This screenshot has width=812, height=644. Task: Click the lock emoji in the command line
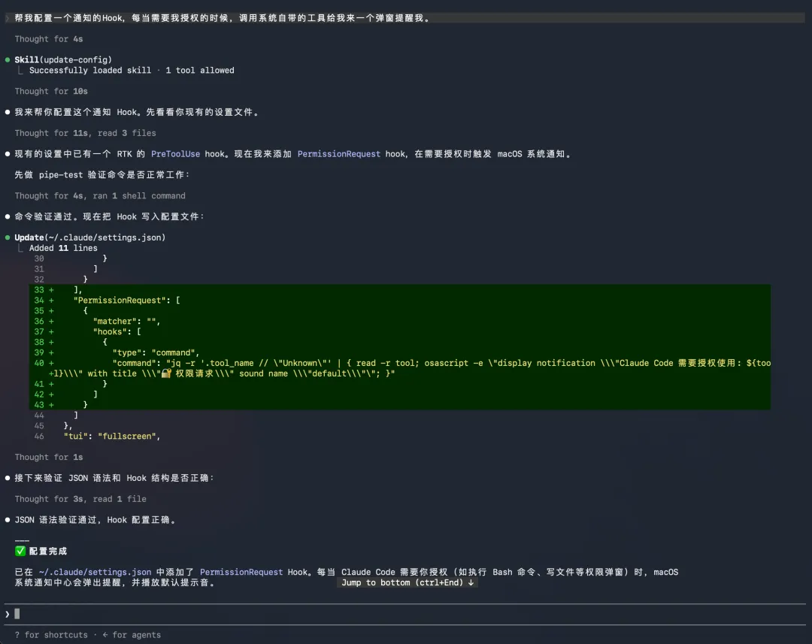(166, 373)
